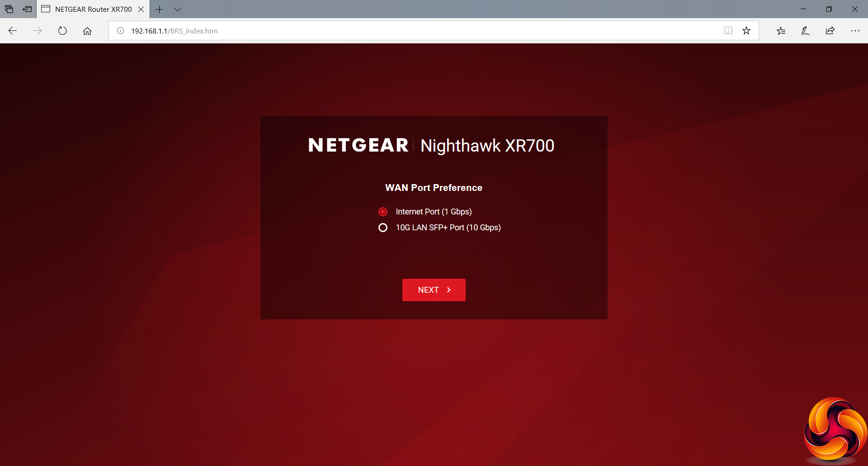Image resolution: width=868 pixels, height=466 pixels.
Task: Show tabs you've set aside
Action: (9, 9)
